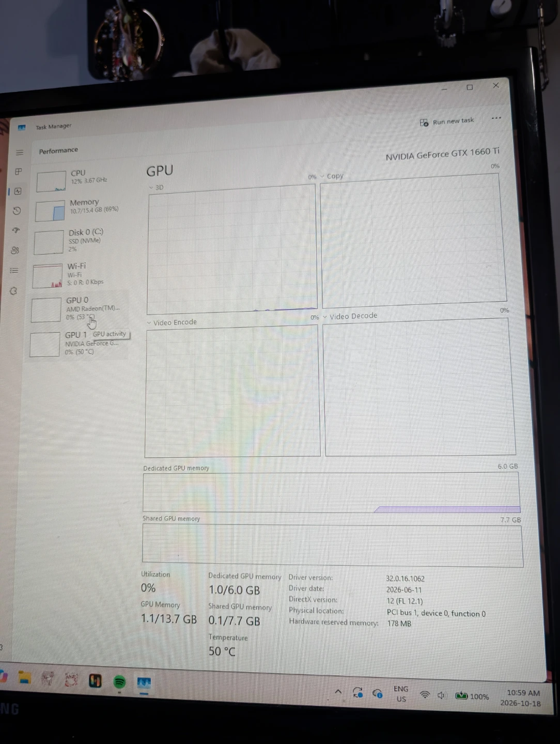Click the 0.1/7.7 GB shared memory value
560x744 pixels.
tap(234, 621)
